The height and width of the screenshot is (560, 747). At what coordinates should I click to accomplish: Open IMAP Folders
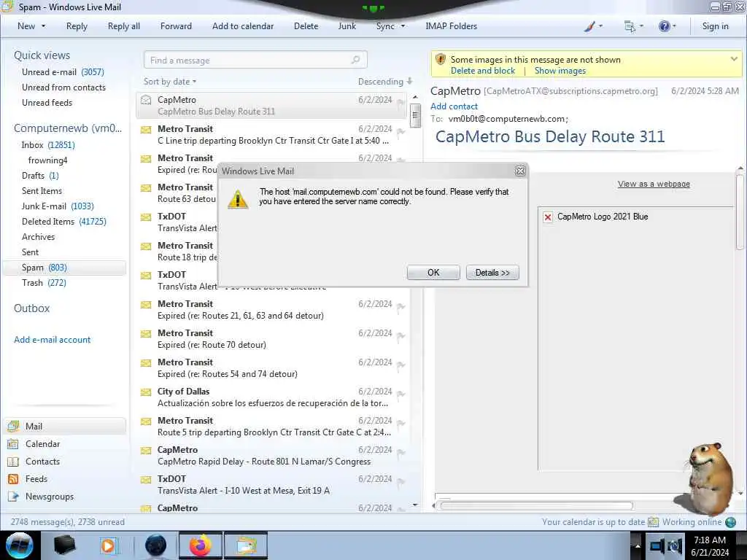point(451,26)
